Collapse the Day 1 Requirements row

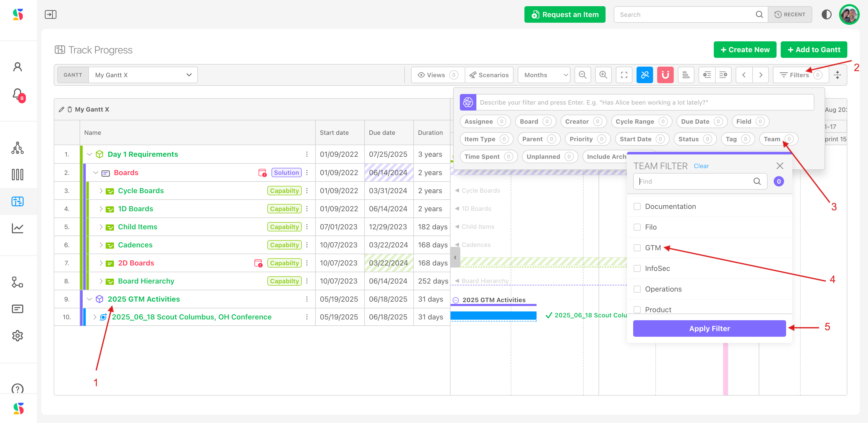tap(89, 154)
